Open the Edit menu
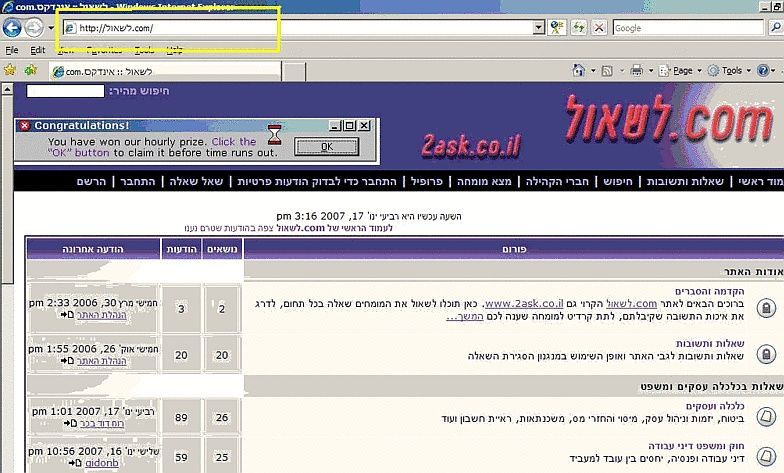This screenshot has width=784, height=473. click(x=37, y=50)
